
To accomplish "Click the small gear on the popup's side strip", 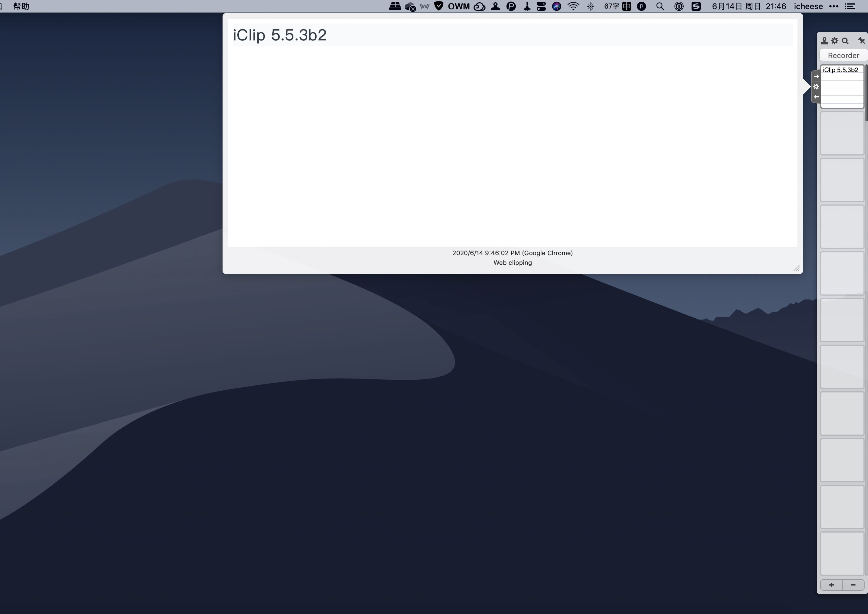I will coord(816,87).
